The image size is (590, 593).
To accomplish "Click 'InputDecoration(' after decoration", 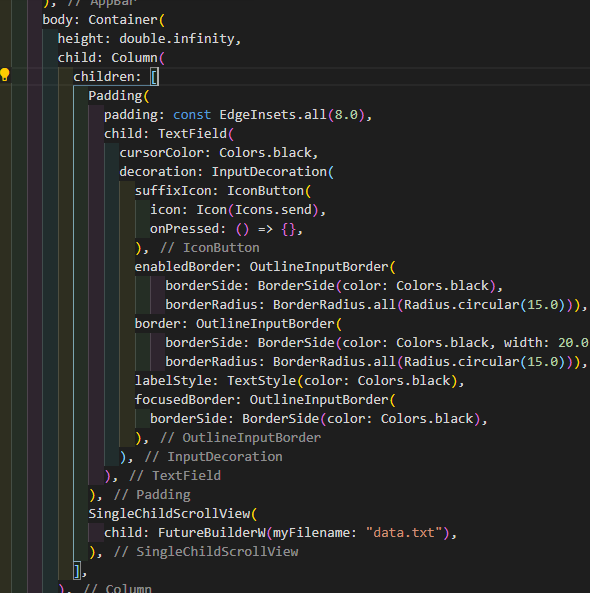I will click(x=272, y=172).
